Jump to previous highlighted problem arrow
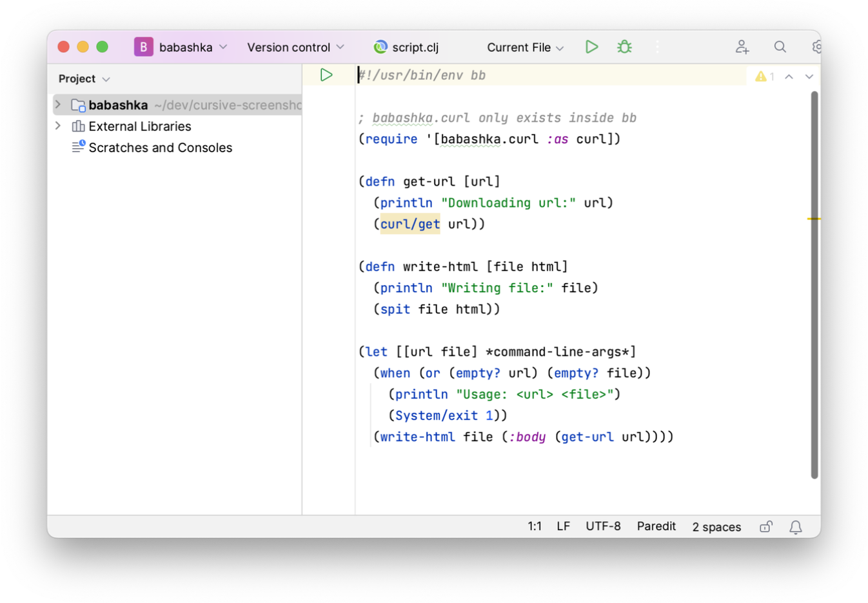Screen dimensions: 868x603 click(789, 76)
